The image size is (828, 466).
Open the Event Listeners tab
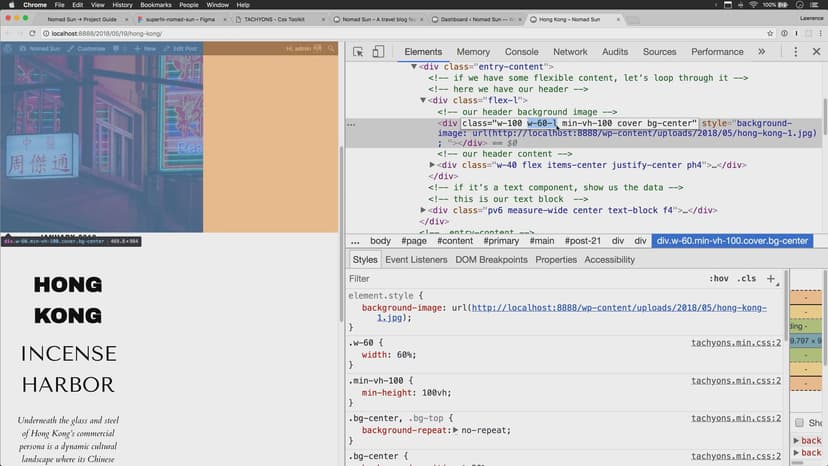[x=416, y=260]
